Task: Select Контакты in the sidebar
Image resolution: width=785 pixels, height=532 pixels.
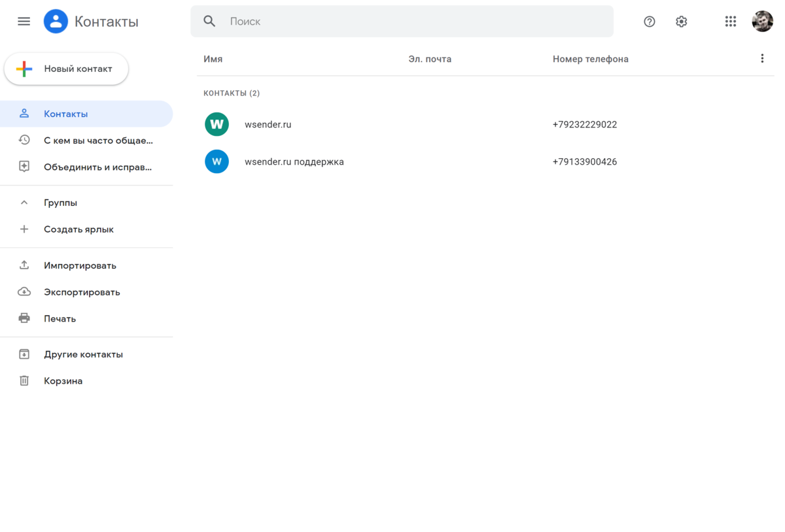Action: 86,114
